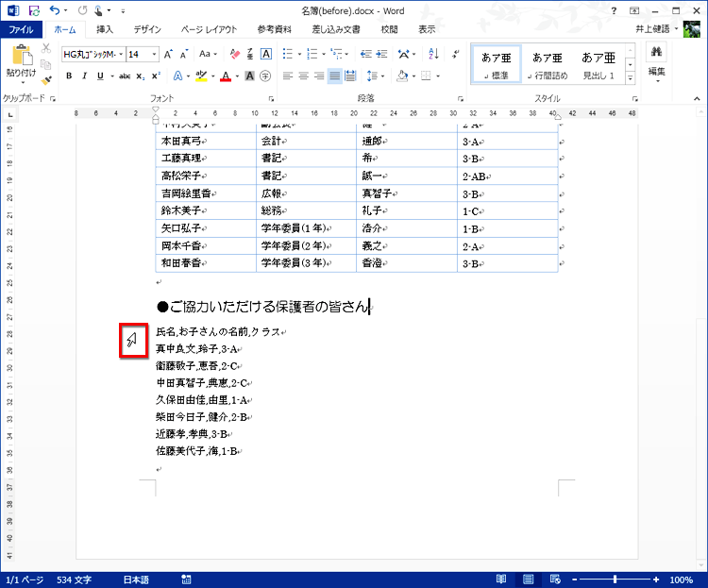Screen dimensions: 708x588
Task: Click the Undo arrow icon
Action: click(55, 10)
